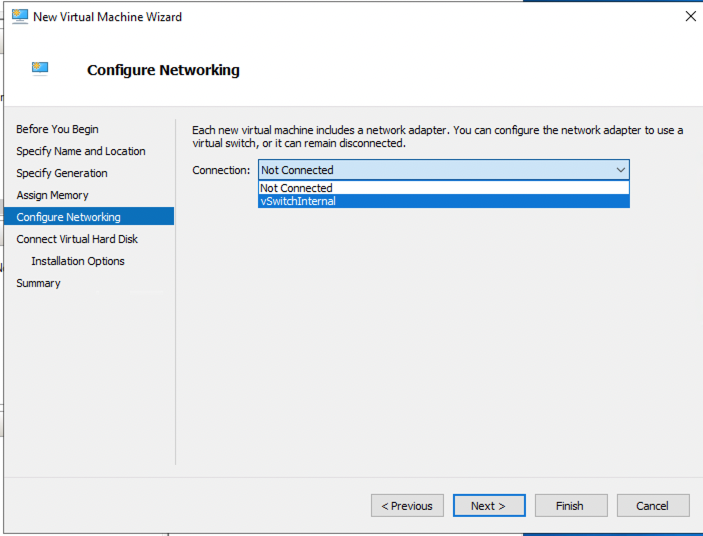Select Configure Networking step
Screen dimensions: 703x536
click(89, 216)
